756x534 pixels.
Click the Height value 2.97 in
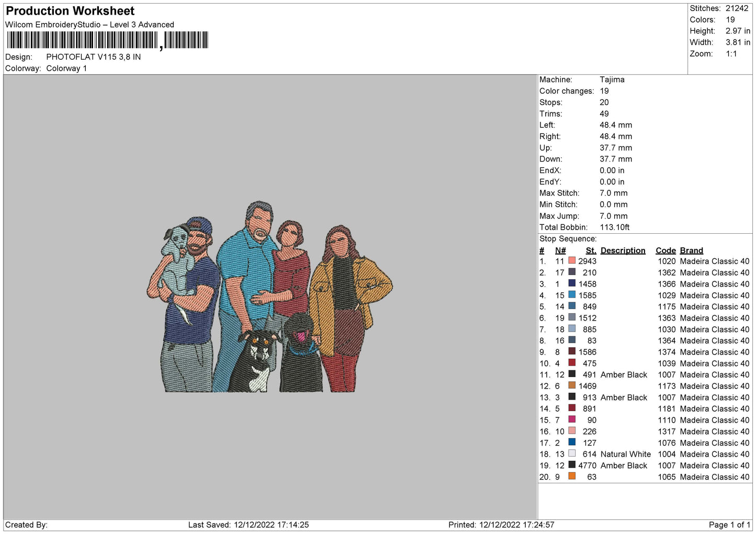pyautogui.click(x=738, y=31)
